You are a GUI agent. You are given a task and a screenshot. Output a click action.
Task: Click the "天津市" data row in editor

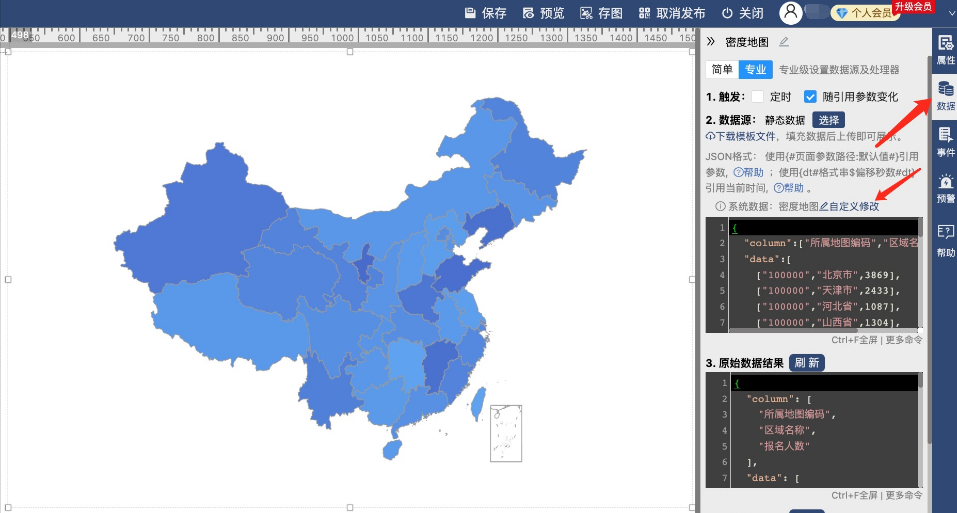tap(828, 291)
